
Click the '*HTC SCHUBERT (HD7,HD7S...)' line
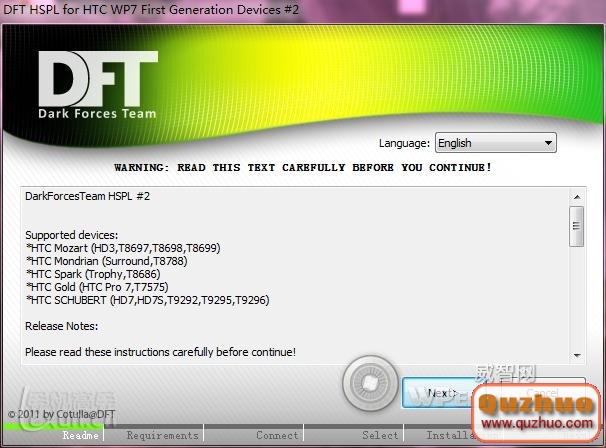coord(147,300)
